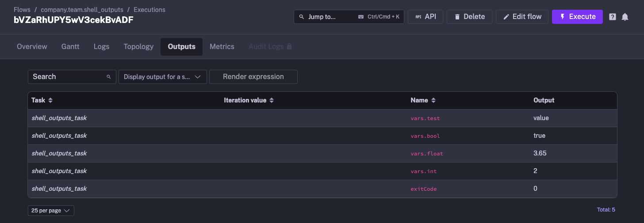This screenshot has width=644, height=223.
Task: Sort by Task column sort icon
Action: 50,100
